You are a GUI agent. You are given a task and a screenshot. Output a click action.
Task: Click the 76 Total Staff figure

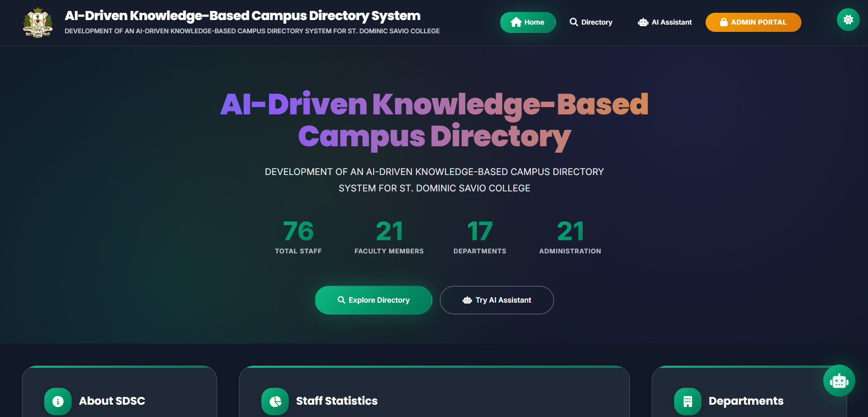click(298, 231)
